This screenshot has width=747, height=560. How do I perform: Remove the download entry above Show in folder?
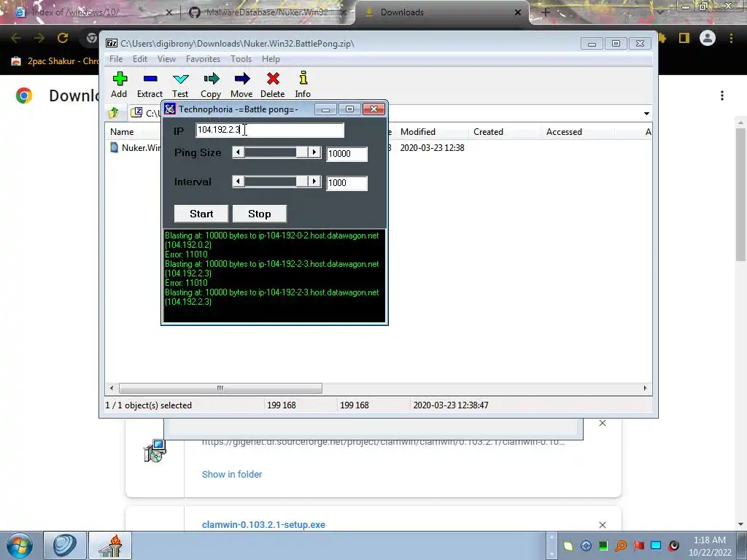pyautogui.click(x=602, y=423)
